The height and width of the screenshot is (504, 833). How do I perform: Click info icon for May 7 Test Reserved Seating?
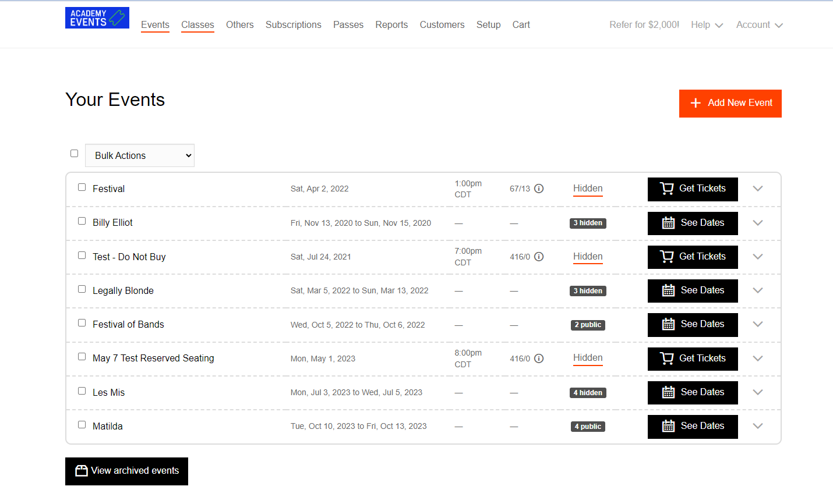point(539,359)
